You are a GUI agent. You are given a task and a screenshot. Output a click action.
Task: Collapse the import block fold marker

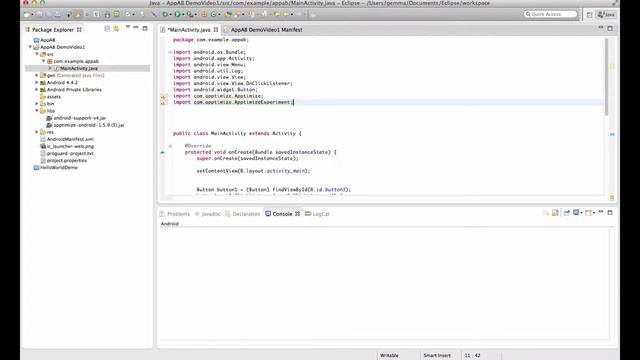[170, 52]
